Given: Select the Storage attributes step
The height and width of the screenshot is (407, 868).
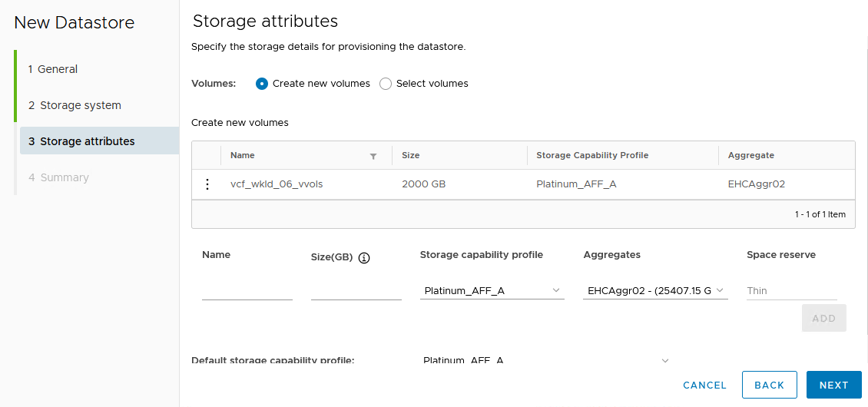Looking at the screenshot, I should pos(87,141).
